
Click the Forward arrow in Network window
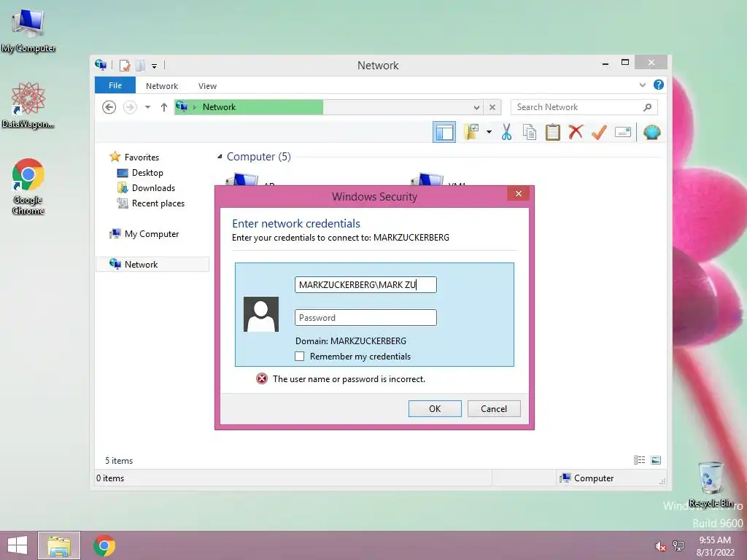pos(130,107)
